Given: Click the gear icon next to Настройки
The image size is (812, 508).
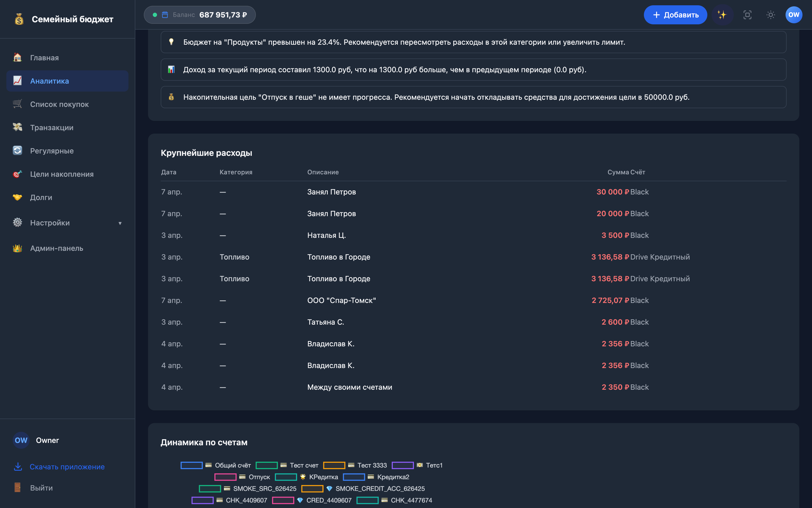Looking at the screenshot, I should click(17, 223).
